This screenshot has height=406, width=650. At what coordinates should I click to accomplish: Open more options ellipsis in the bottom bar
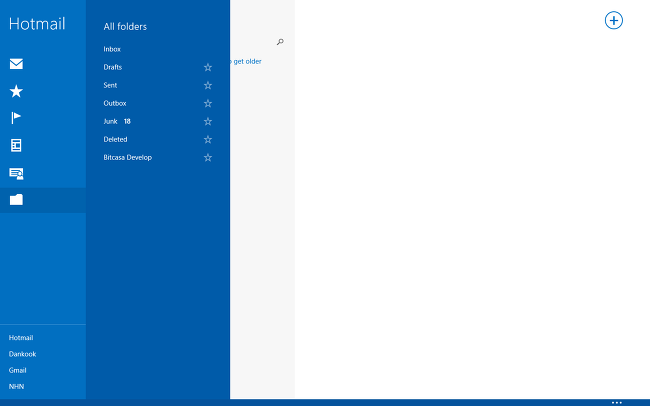(617, 402)
